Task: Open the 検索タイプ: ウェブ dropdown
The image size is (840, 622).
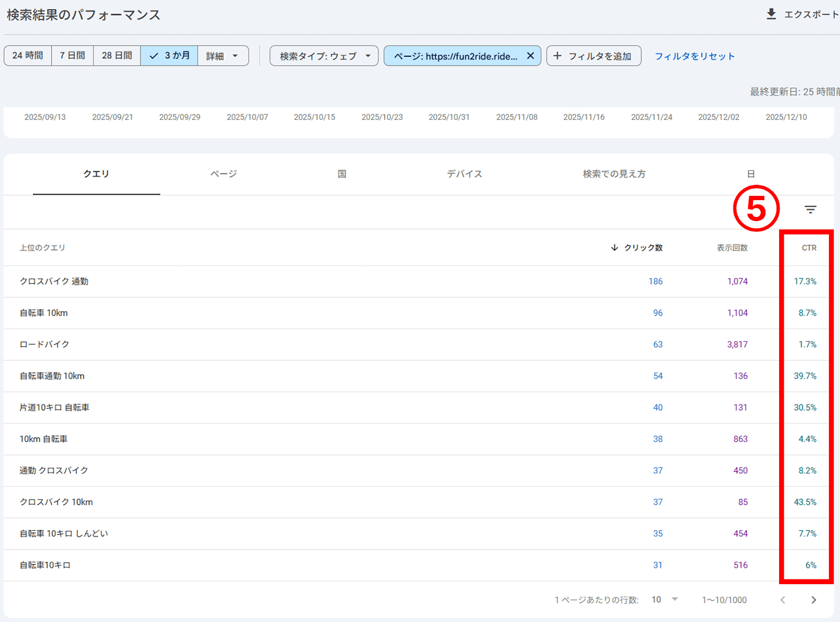Action: (x=323, y=56)
